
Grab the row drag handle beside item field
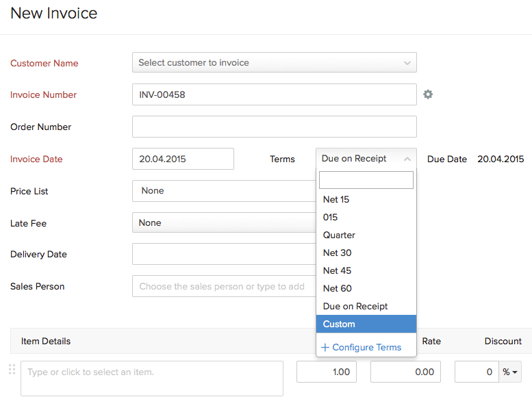(x=12, y=370)
